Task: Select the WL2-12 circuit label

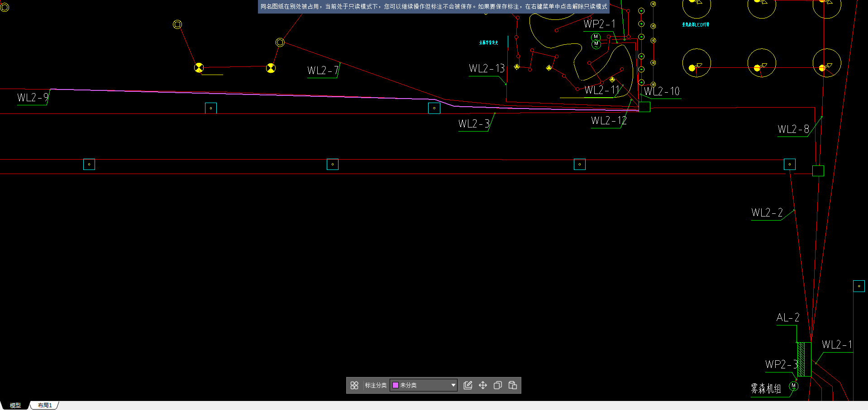Action: point(609,121)
